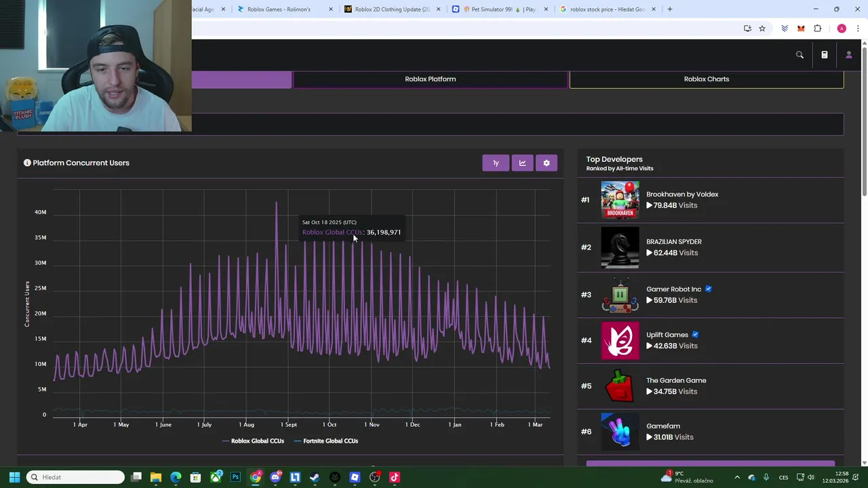Open the Extensions puzzle piece menu
The height and width of the screenshot is (488, 868).
click(817, 28)
